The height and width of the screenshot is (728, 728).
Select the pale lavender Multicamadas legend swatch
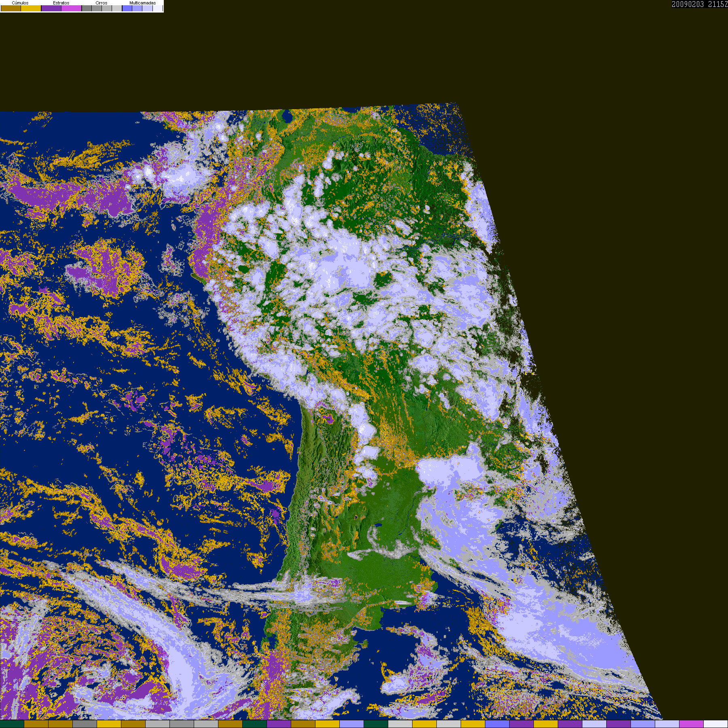(148, 8)
